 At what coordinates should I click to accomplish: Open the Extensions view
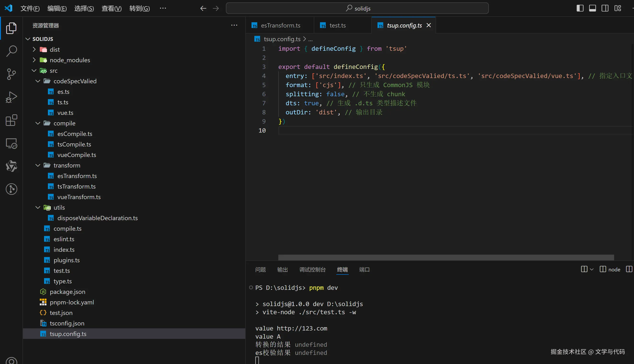(11, 120)
